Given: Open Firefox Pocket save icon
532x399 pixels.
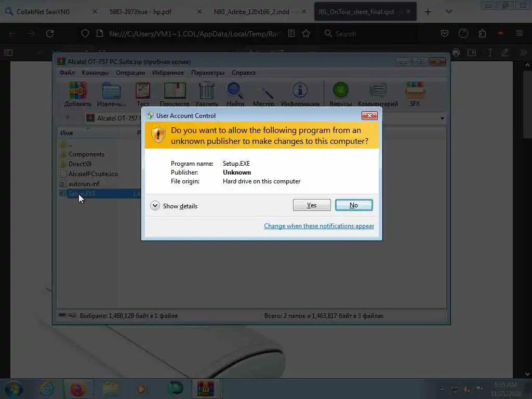Looking at the screenshot, I should (x=445, y=34).
